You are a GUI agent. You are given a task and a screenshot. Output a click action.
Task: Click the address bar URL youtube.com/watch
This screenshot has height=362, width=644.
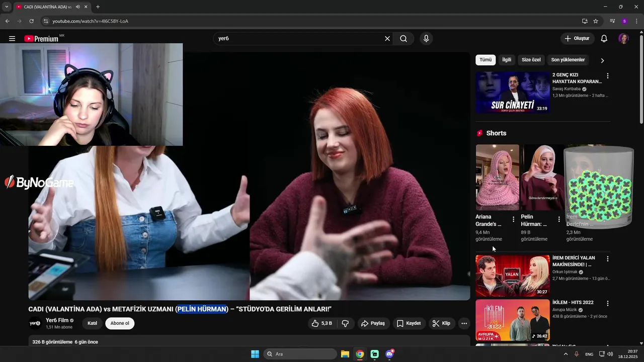coord(91,21)
